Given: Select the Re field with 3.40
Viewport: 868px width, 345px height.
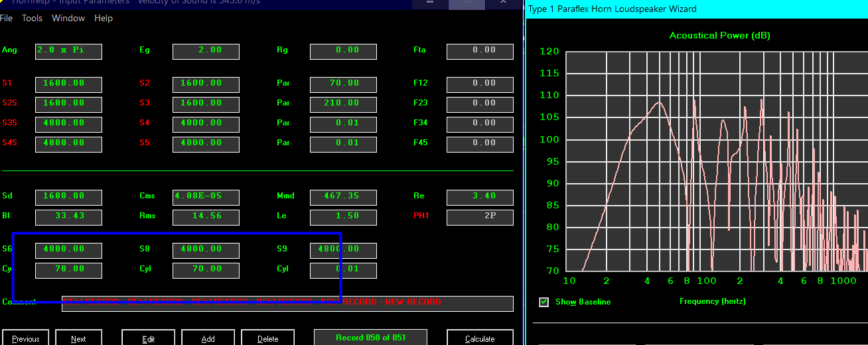Looking at the screenshot, I should coord(480,197).
